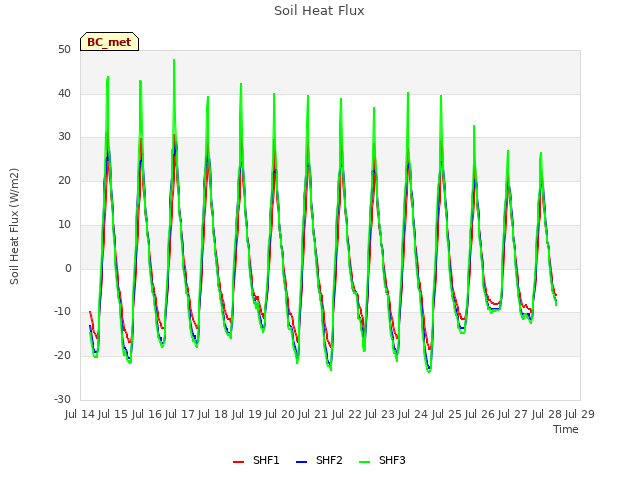Click the Jul 28 x-axis tick label
The width and height of the screenshot is (640, 480).
(x=547, y=414)
